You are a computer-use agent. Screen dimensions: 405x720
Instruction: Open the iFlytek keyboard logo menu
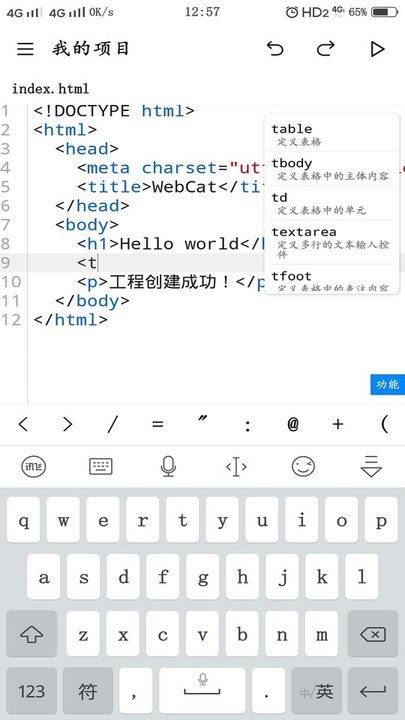[34, 467]
